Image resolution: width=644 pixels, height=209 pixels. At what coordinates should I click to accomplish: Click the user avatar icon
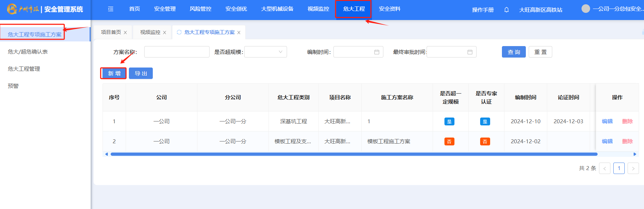click(585, 9)
